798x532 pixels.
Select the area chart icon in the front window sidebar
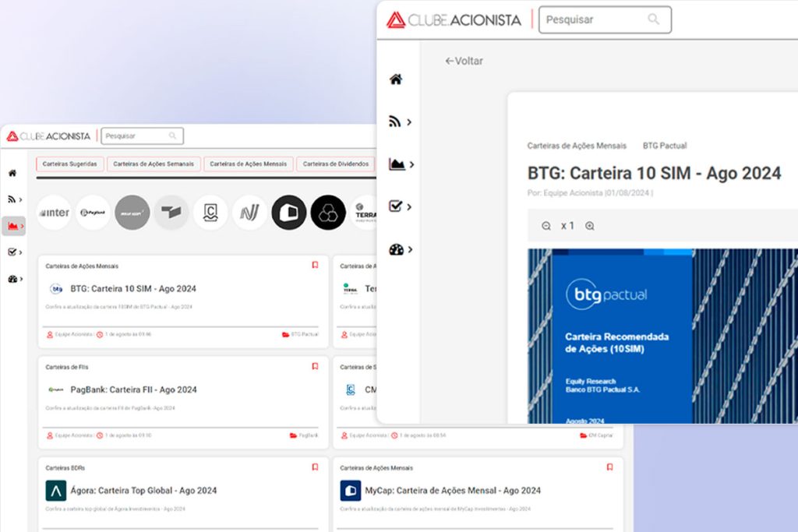click(x=397, y=164)
